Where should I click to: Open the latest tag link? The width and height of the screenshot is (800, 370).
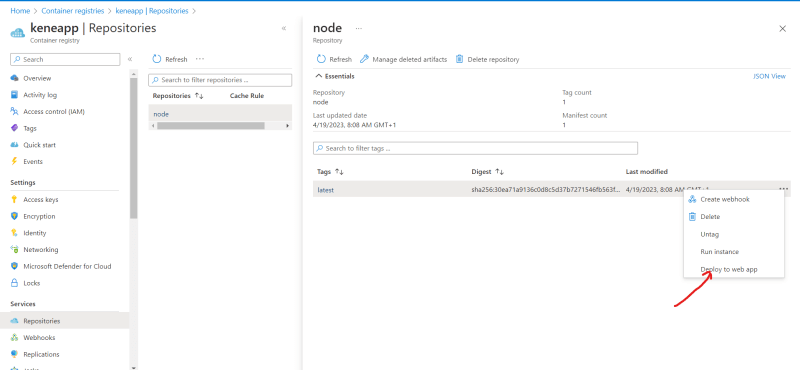tap(326, 190)
